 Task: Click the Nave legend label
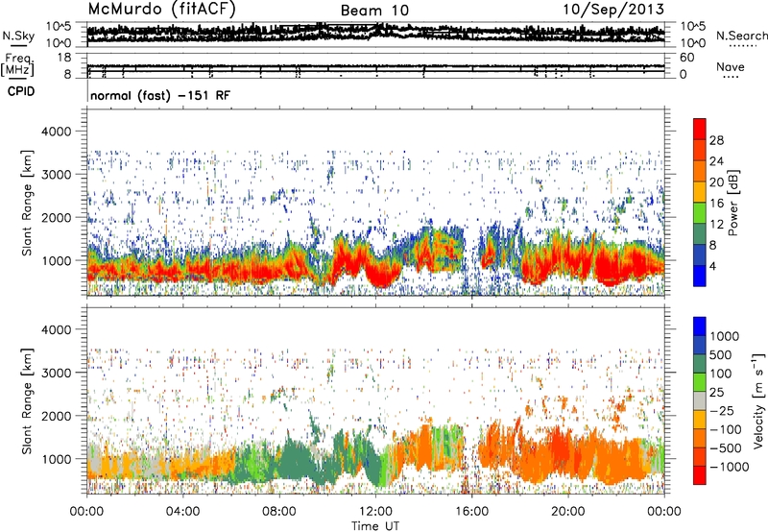731,67
